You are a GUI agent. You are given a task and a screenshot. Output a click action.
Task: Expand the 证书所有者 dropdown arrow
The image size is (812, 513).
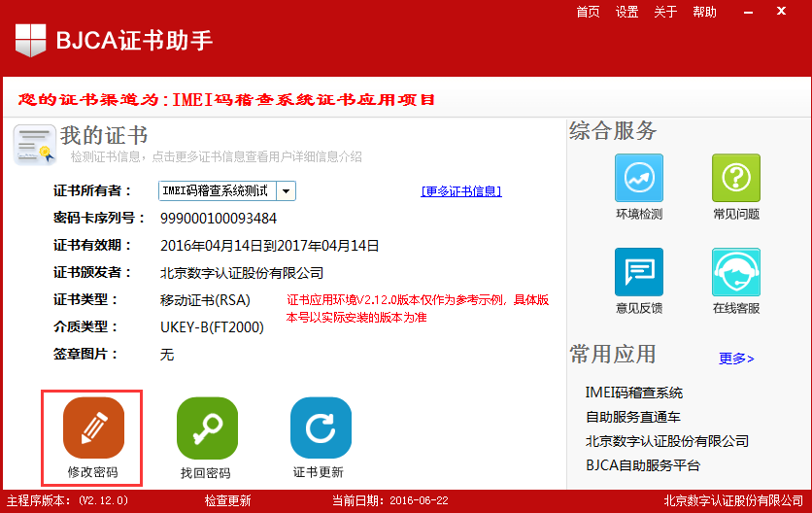coord(287,191)
